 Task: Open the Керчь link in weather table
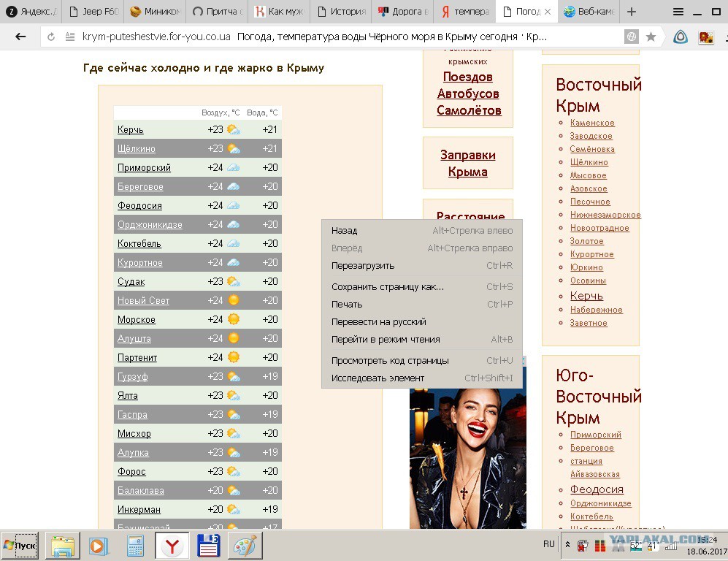131,130
